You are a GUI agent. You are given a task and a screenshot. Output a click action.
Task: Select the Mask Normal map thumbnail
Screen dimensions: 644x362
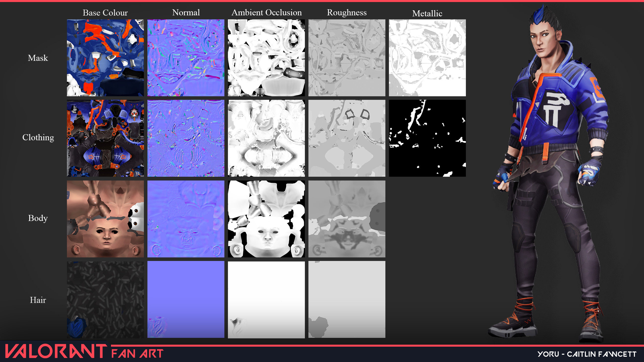186,58
